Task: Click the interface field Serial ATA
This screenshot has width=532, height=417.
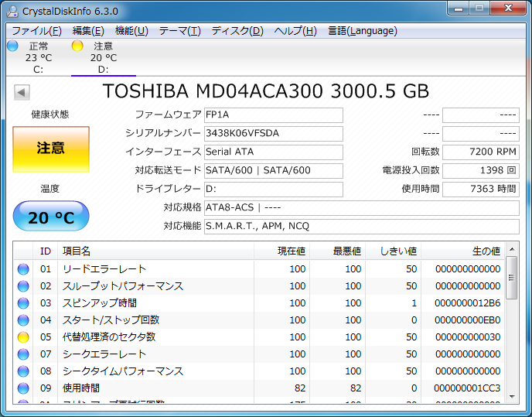Action: pyautogui.click(x=274, y=152)
